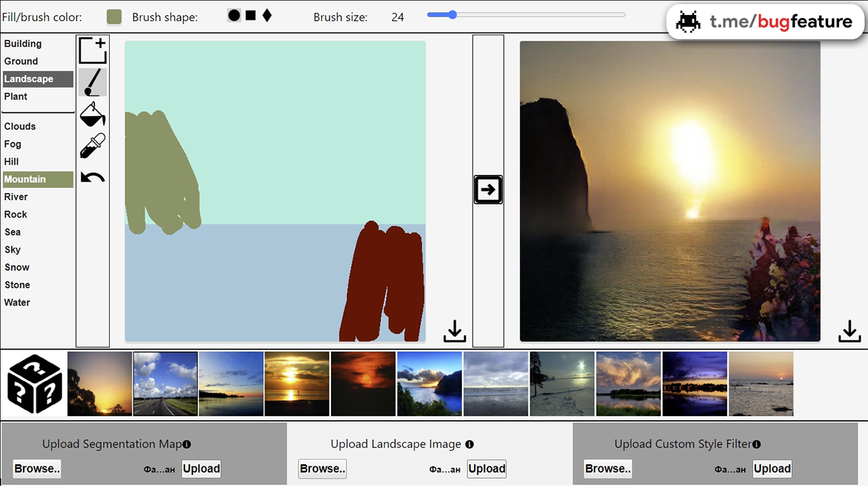Screen dimensions: 868x486
Task: Pick the snowy shore with sun thumbnail
Action: pos(562,384)
